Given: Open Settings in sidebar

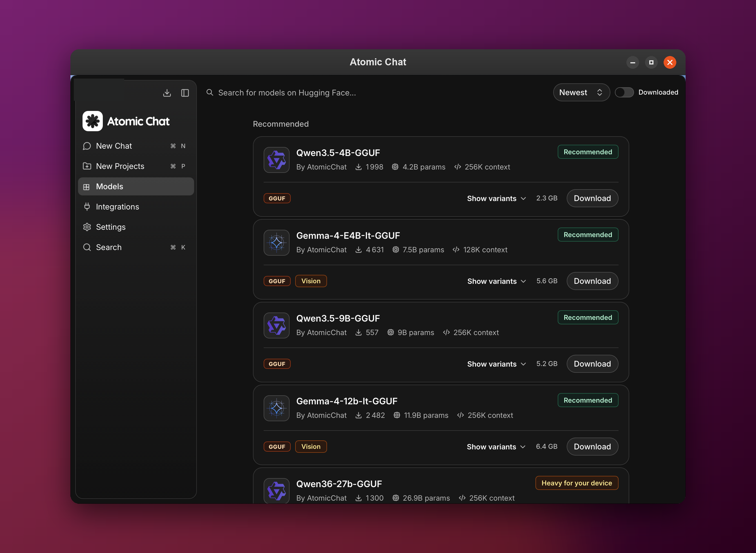Looking at the screenshot, I should coord(136,227).
